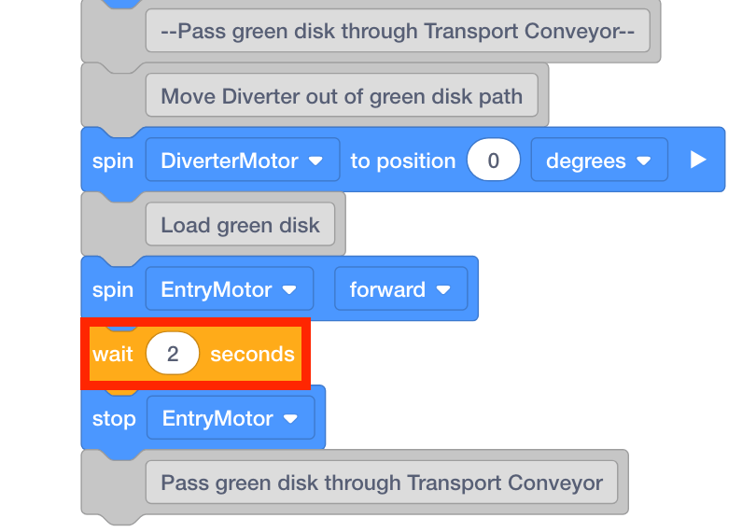This screenshot has width=756, height=532.
Task: Grab the gray block edge left of "Load green disk"
Action: (112, 225)
